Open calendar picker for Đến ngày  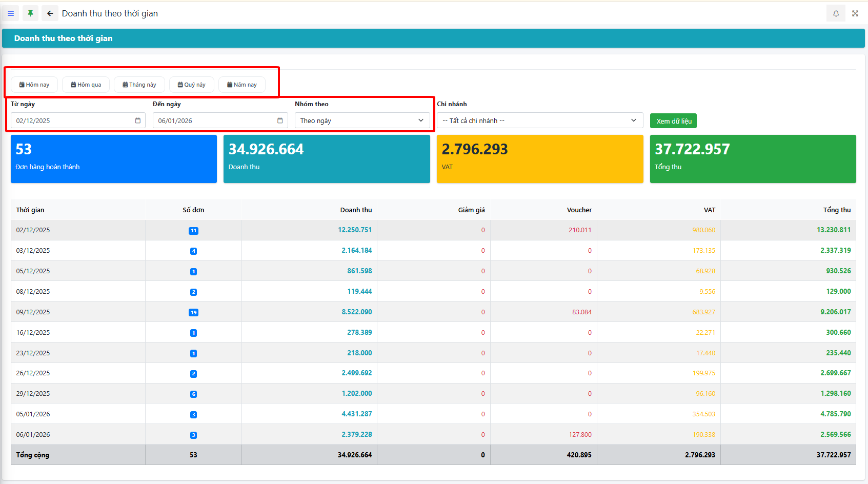pyautogui.click(x=280, y=120)
